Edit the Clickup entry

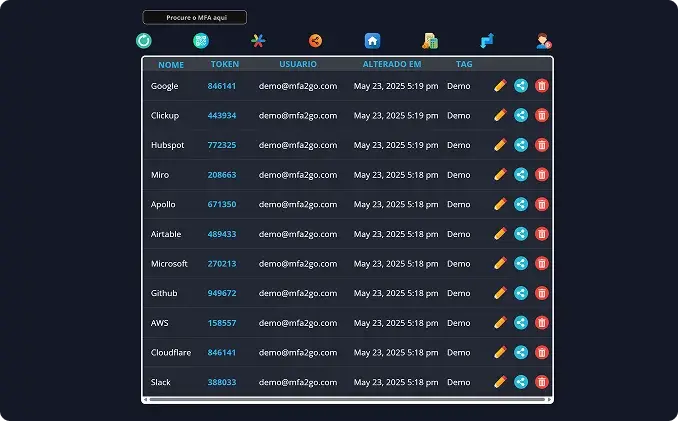tap(500, 115)
